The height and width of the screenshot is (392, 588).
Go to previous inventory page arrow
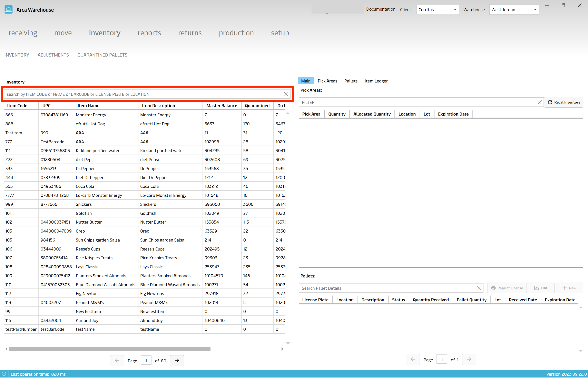tap(117, 361)
